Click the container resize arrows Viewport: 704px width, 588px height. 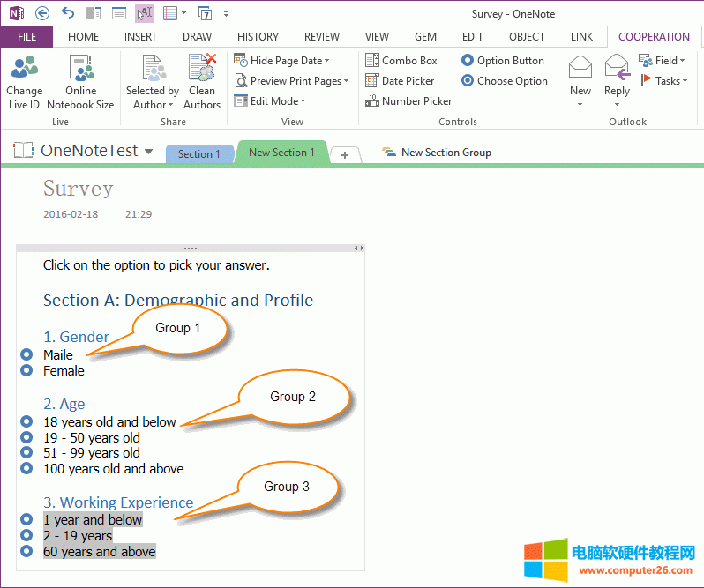[358, 248]
